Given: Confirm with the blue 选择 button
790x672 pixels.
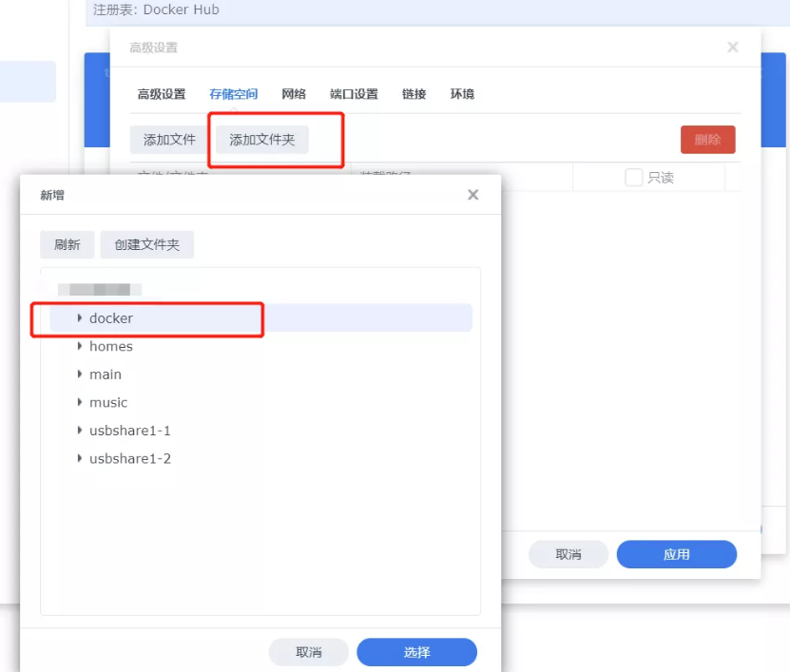Looking at the screenshot, I should (x=416, y=652).
